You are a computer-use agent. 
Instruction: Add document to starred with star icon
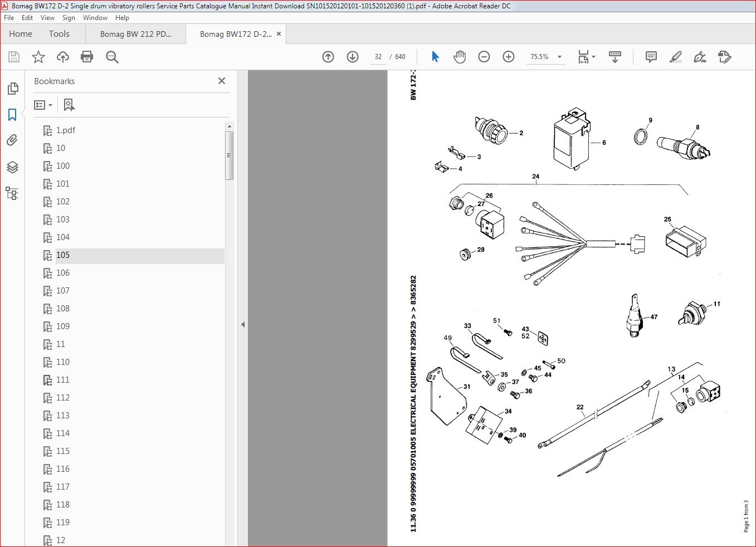(38, 57)
